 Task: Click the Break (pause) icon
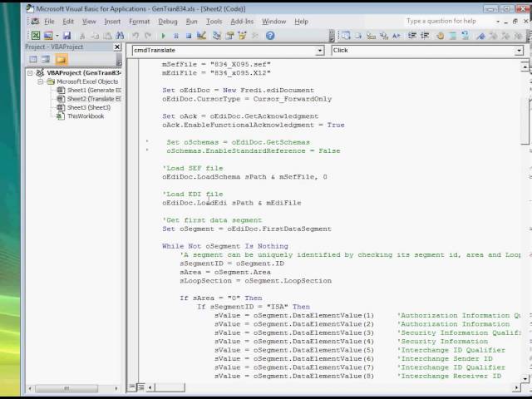click(176, 36)
